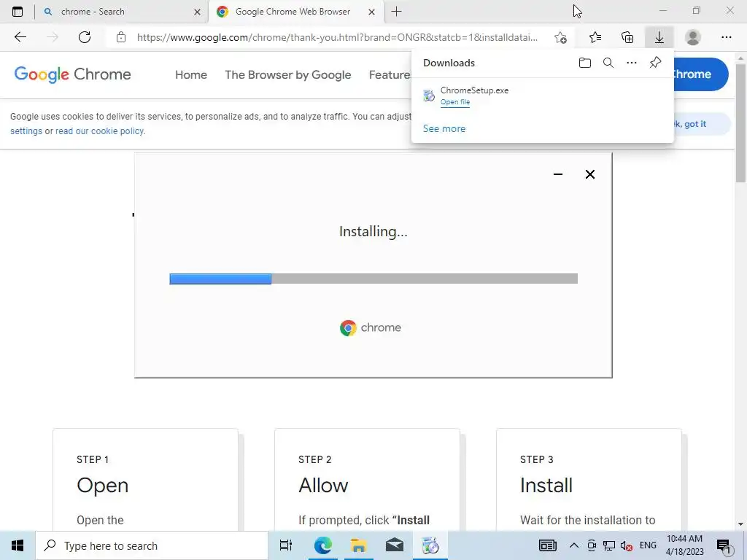Pin the Downloads panel
The width and height of the screenshot is (747, 560).
(656, 63)
